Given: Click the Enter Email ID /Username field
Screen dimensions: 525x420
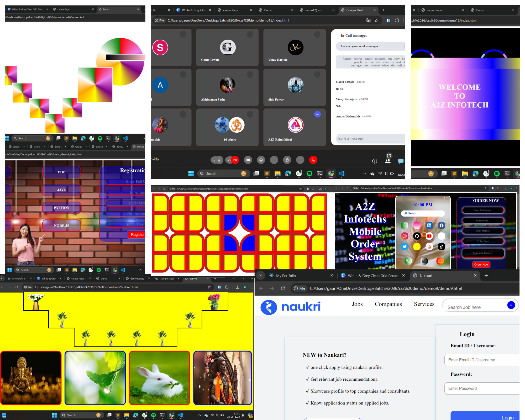Looking at the screenshot, I should click(x=482, y=360).
